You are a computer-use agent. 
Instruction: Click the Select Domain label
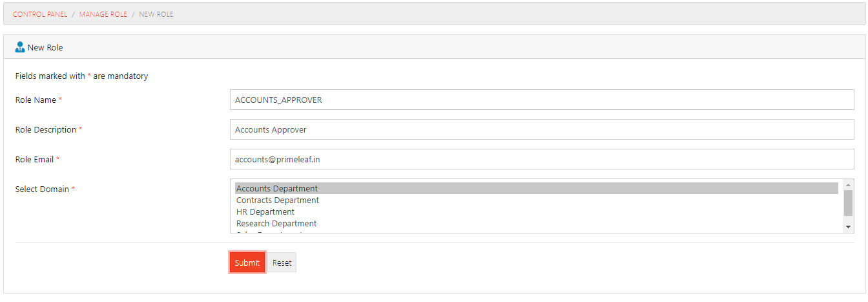[42, 189]
